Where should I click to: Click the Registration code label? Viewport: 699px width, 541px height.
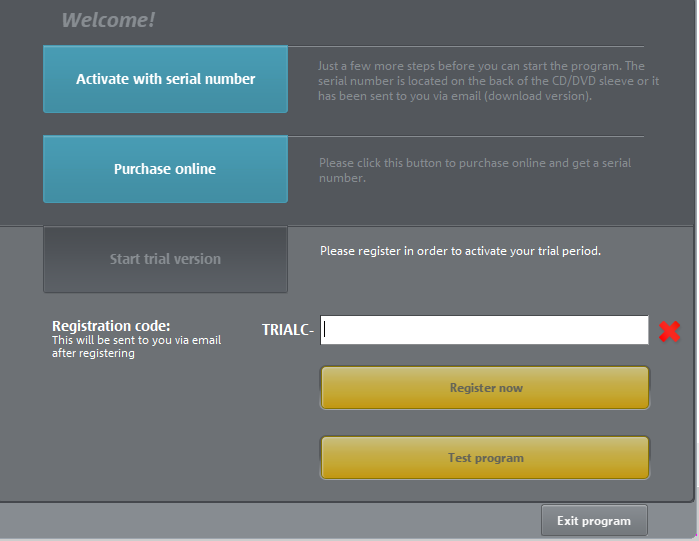pyautogui.click(x=111, y=326)
